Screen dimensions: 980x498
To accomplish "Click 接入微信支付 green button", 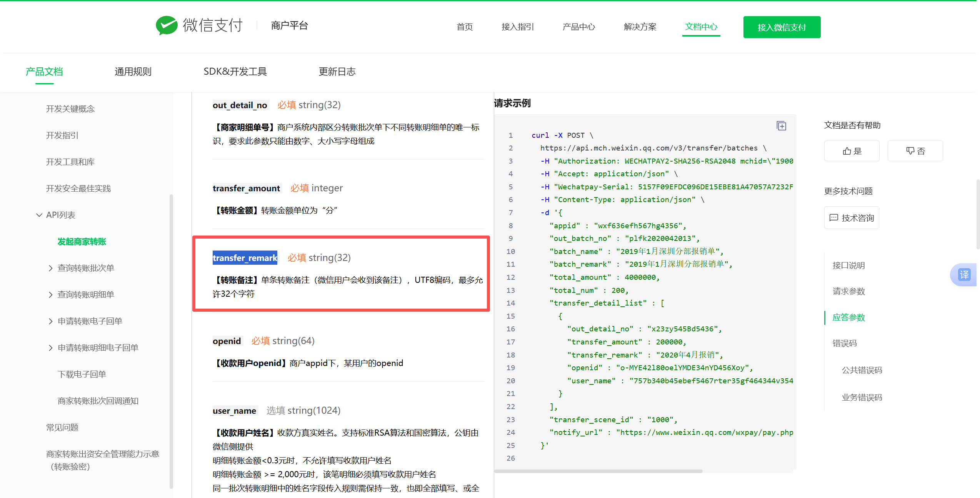I will click(782, 27).
